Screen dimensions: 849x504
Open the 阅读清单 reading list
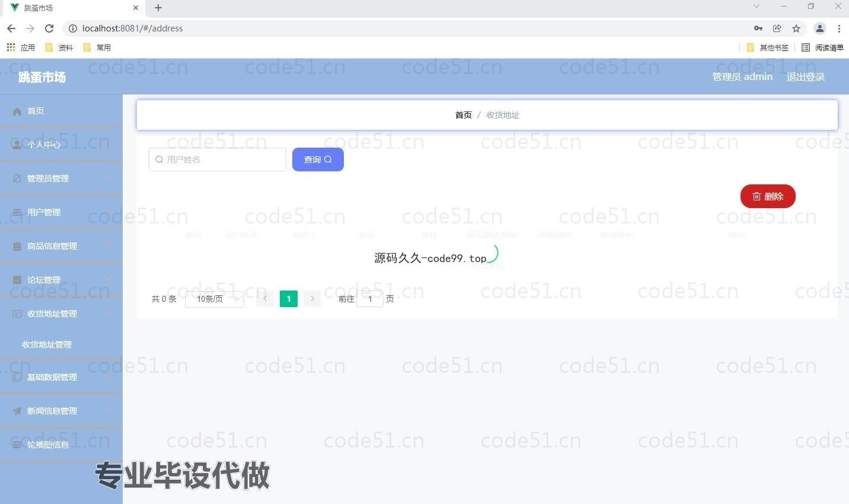[822, 47]
